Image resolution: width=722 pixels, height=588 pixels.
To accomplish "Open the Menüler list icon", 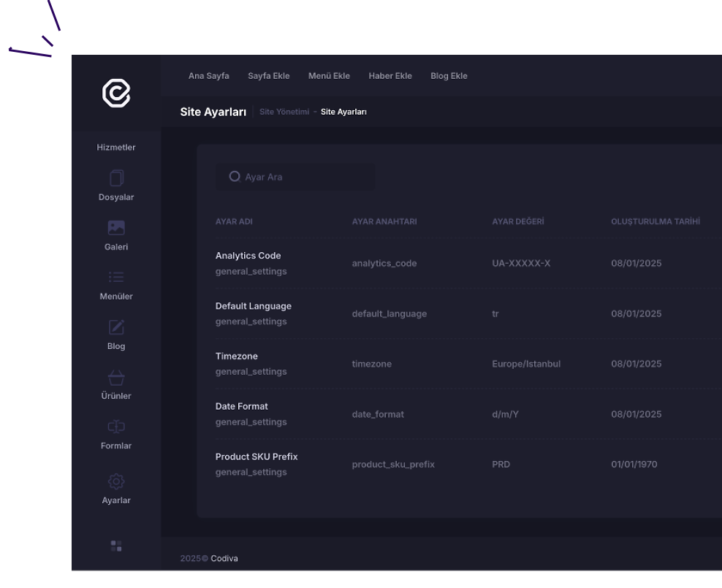I will (x=116, y=277).
